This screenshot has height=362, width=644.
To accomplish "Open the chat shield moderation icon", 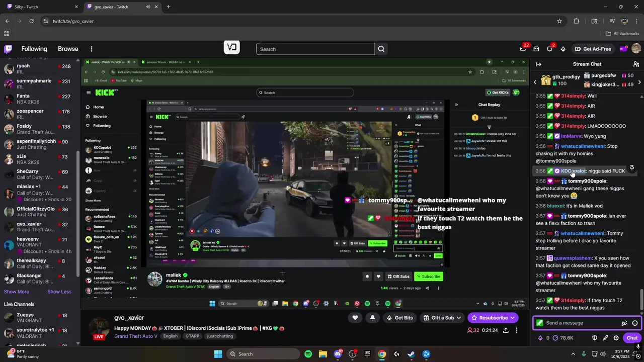I will pos(594,338).
